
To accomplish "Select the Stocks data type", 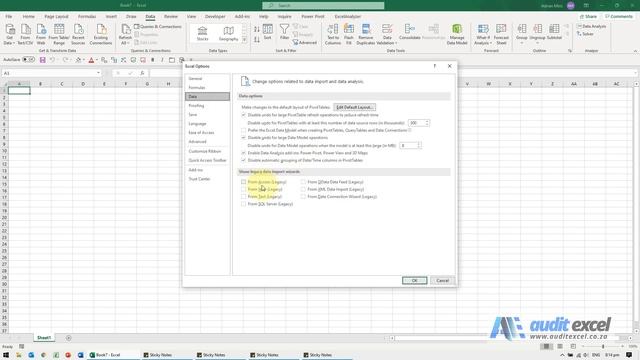I will click(x=202, y=33).
